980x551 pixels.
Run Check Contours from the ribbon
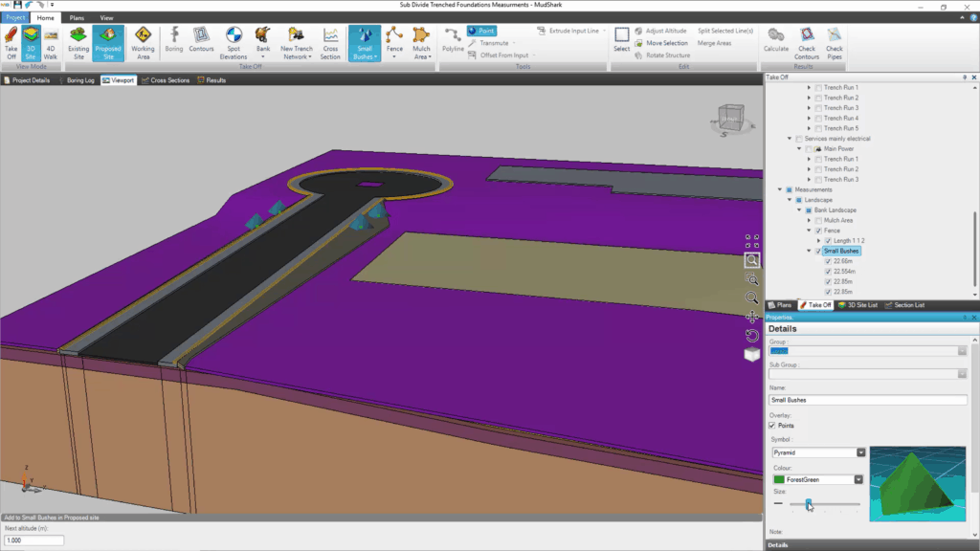point(807,43)
